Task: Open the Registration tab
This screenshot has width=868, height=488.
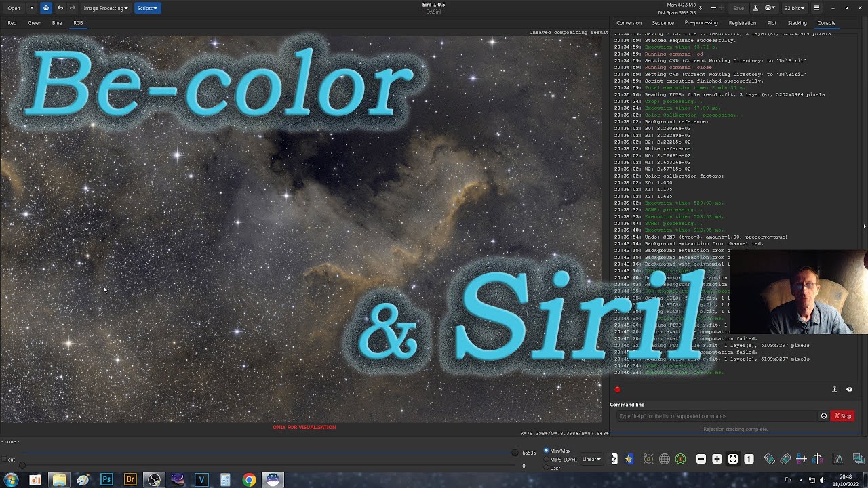Action: tap(742, 23)
